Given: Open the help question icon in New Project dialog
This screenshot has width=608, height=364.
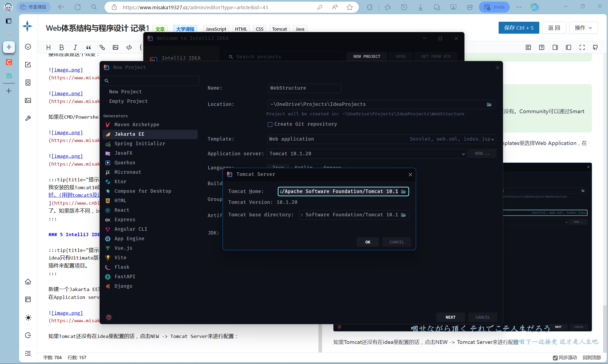Looking at the screenshot, I should pyautogui.click(x=109, y=317).
